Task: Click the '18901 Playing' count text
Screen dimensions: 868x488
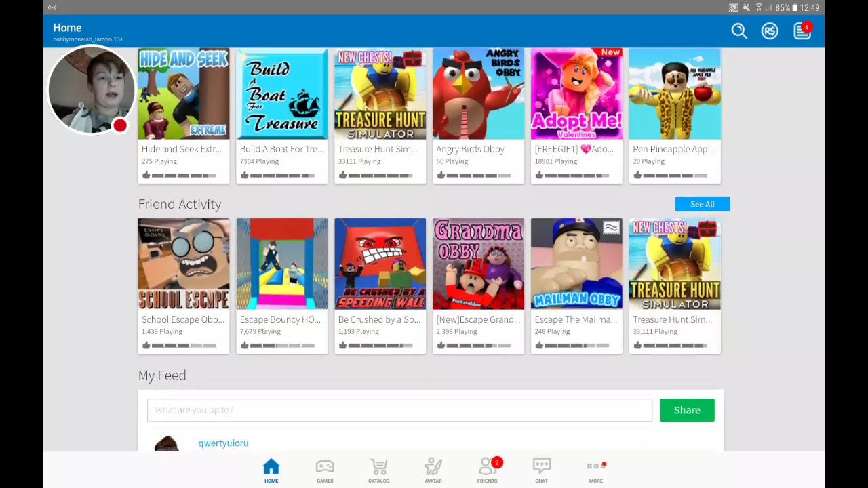Action: tap(556, 161)
